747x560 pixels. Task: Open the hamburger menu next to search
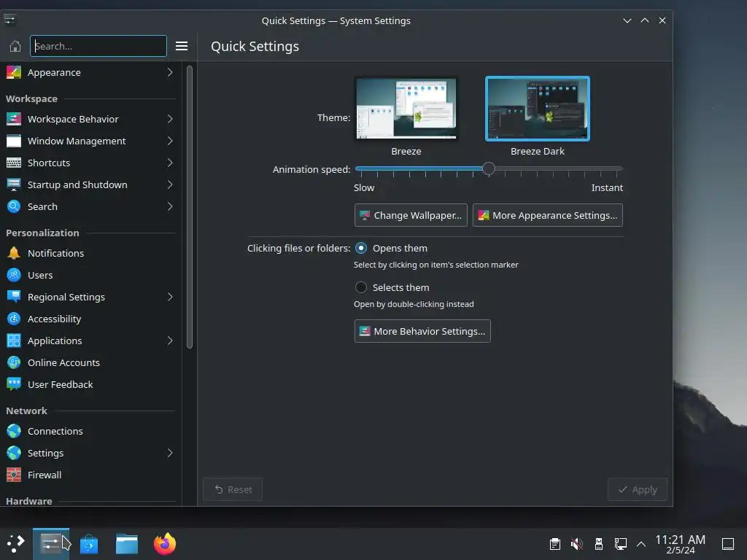point(182,46)
